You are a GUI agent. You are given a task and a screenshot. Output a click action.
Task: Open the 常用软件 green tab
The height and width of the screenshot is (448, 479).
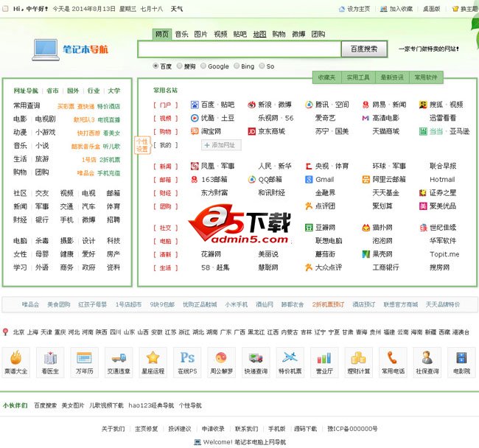coord(426,77)
